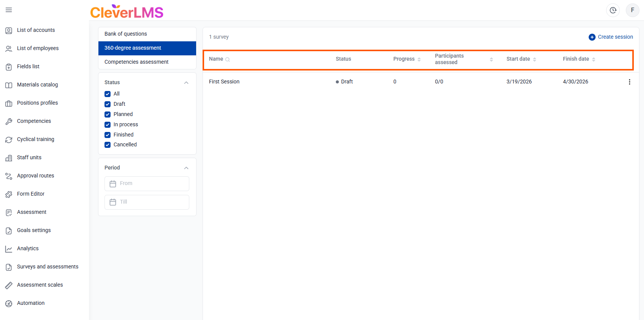Click the Cyclical training refresh icon

[9, 140]
